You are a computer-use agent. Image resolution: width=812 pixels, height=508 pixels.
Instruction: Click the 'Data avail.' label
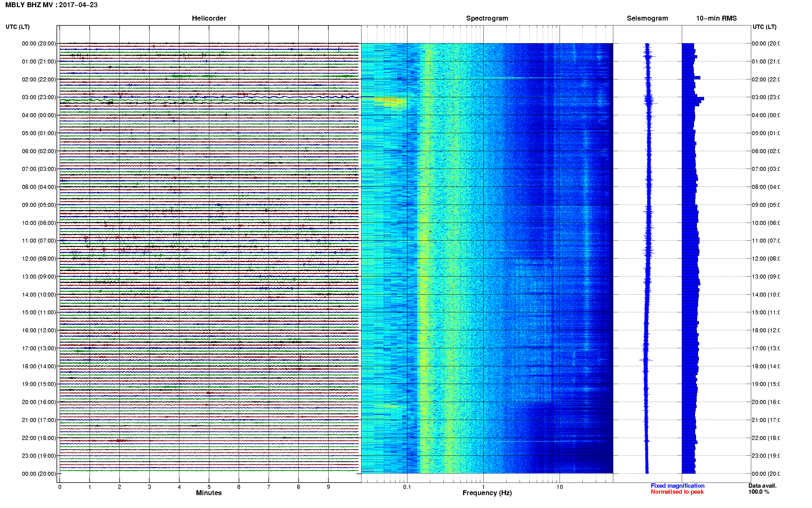point(762,485)
